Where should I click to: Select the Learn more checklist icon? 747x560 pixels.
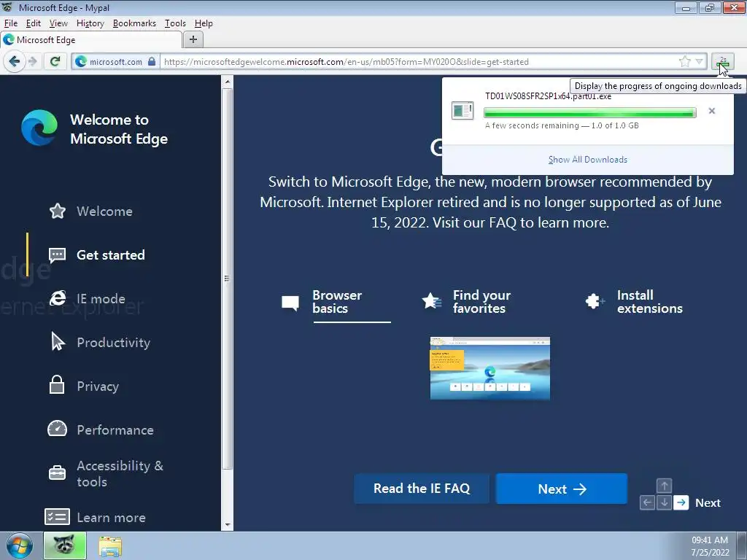click(x=57, y=517)
